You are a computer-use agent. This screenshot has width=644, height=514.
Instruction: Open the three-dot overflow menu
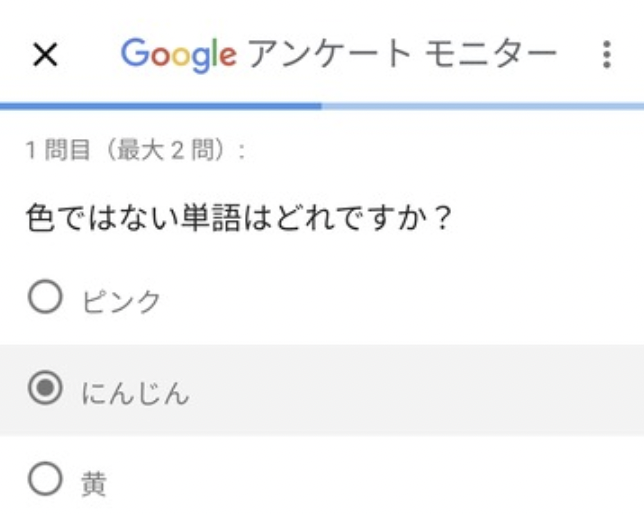pos(607,54)
